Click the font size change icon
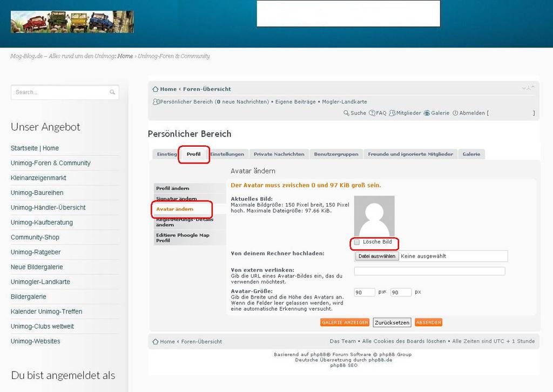The width and height of the screenshot is (553, 392). (528, 88)
